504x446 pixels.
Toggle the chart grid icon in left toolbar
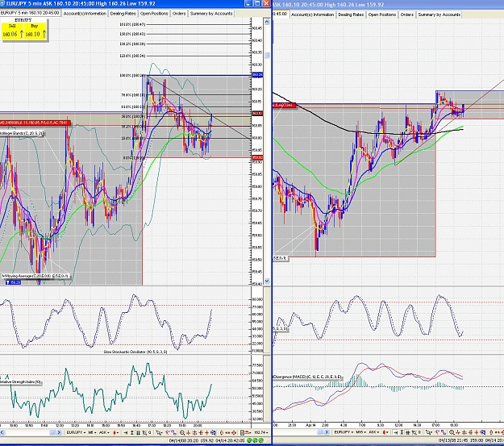click(138, 432)
